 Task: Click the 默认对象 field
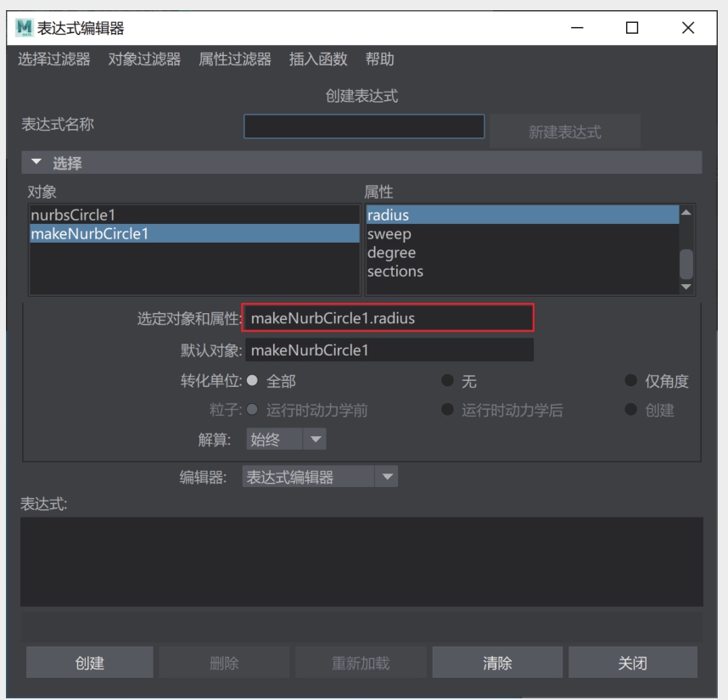389,350
